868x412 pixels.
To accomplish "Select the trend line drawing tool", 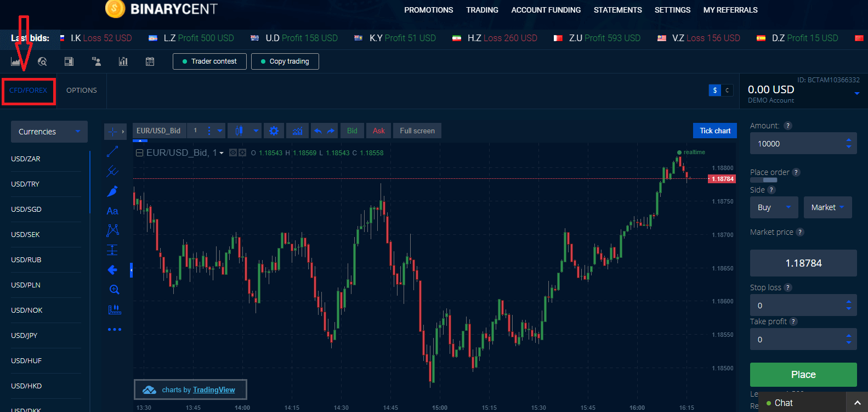I will pos(112,152).
